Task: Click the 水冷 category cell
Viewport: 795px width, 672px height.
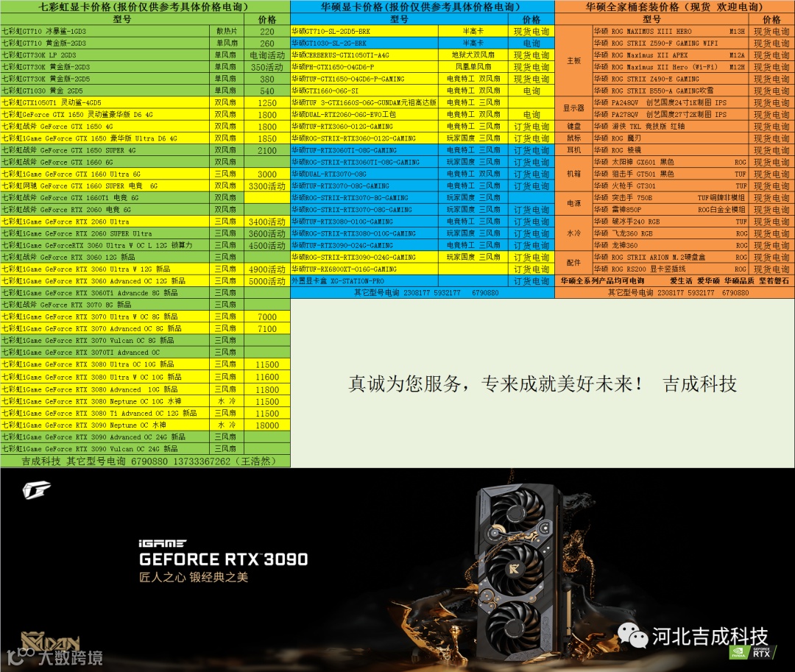Action: pos(573,233)
